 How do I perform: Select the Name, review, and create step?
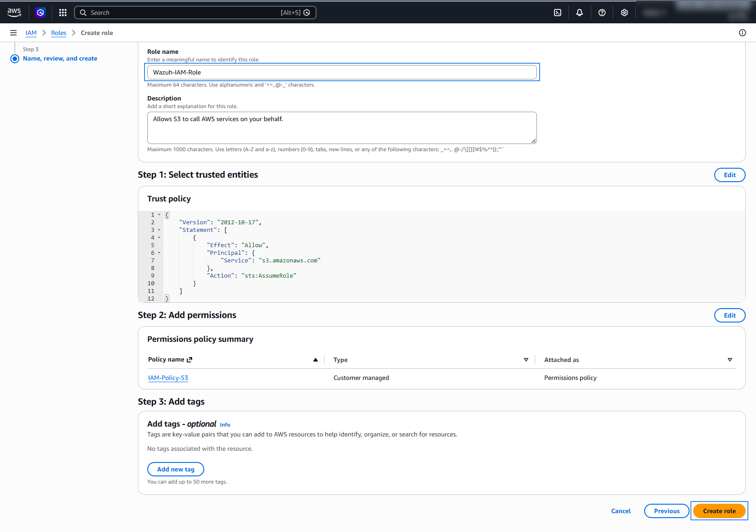coord(60,58)
